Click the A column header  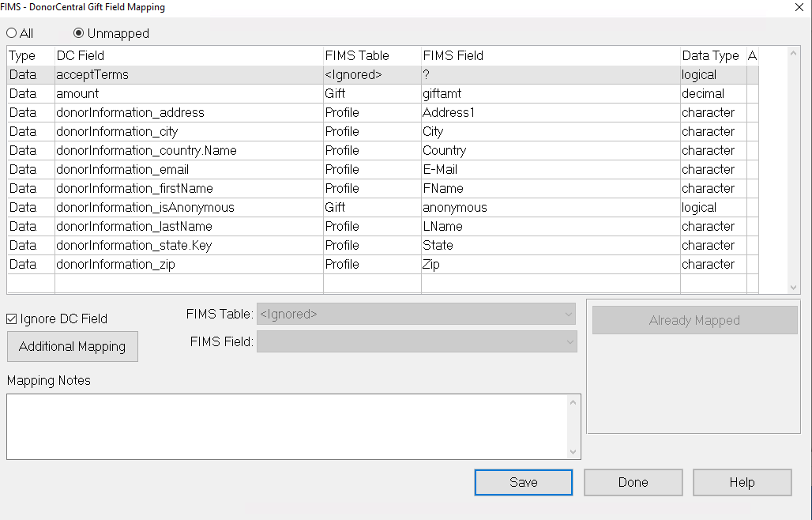pyautogui.click(x=753, y=55)
